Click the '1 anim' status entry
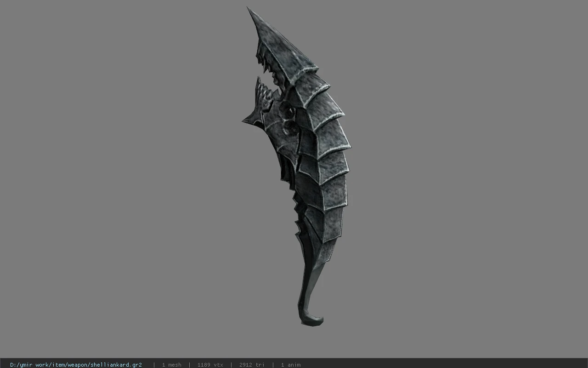This screenshot has width=588, height=368. [291, 365]
